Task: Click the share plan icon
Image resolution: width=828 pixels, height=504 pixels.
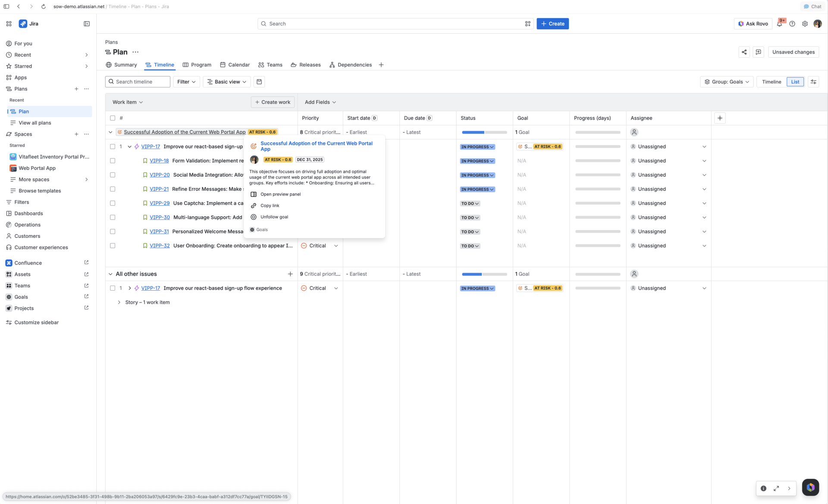Action: tap(744, 52)
